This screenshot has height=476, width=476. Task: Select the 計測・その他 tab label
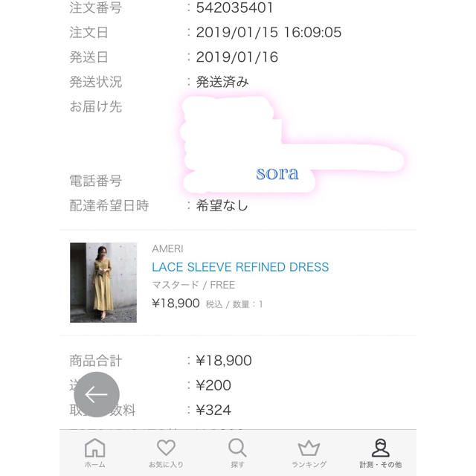pyautogui.click(x=380, y=464)
